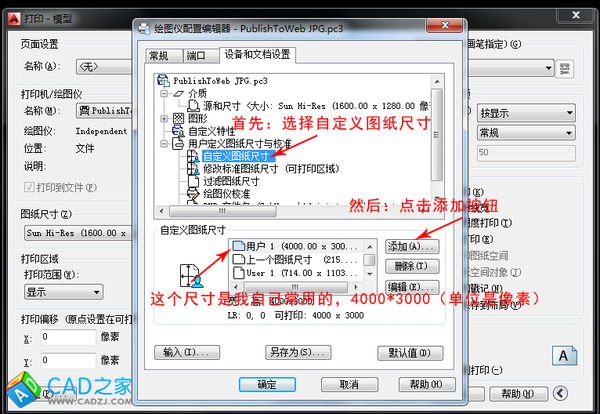Screen dimensions: 600x414
Task: Open 打印机/绘图仪 名称 dropdown
Action: coord(104,111)
